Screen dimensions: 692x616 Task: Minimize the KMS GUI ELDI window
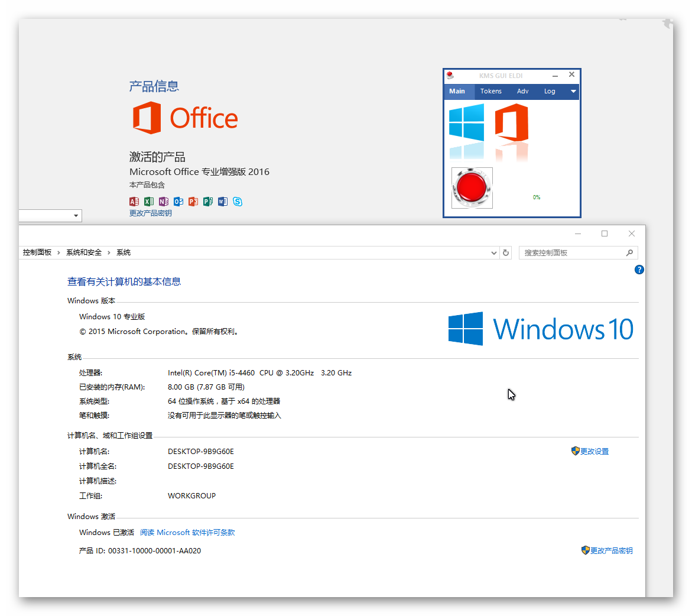[x=555, y=76]
